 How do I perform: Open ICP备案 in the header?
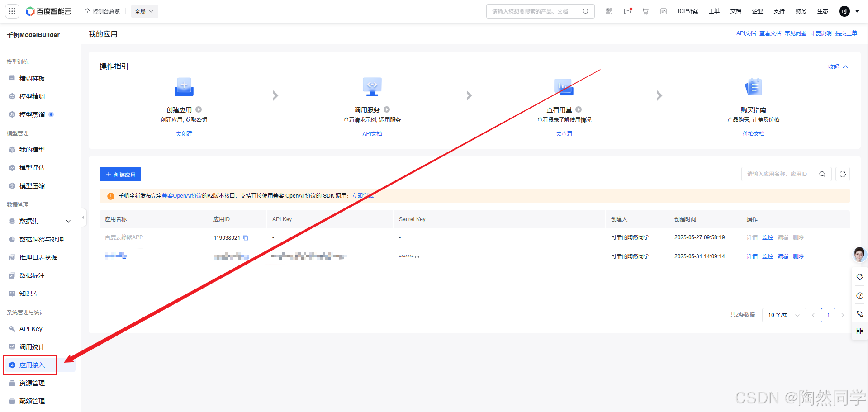point(688,11)
